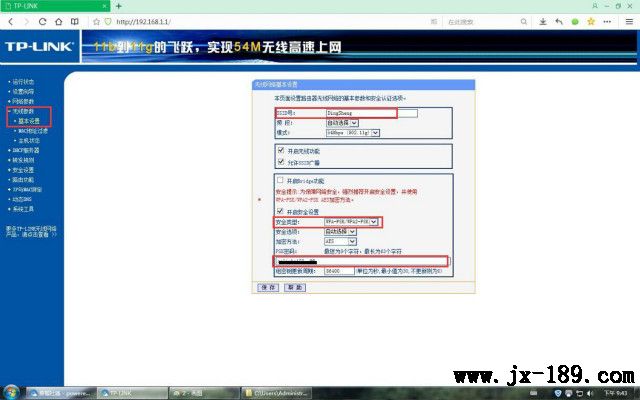Bookmark page with address bar star
The width and height of the screenshot is (640, 400).
[x=96, y=22]
